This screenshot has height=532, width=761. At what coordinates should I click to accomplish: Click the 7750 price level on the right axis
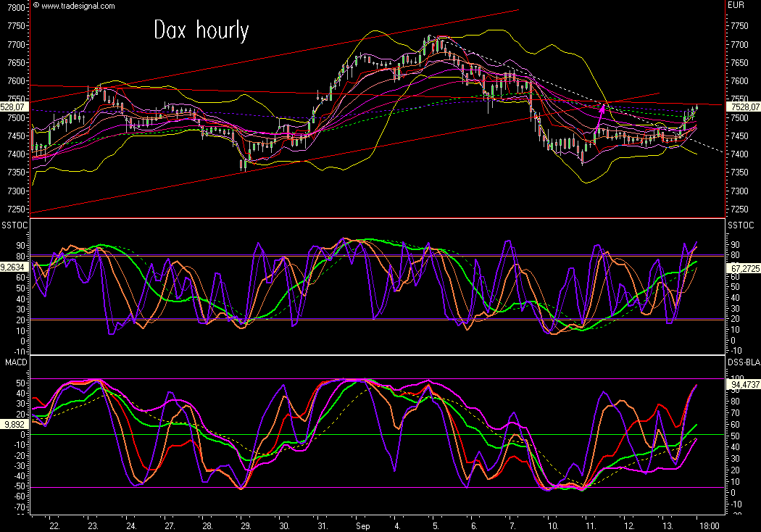(x=740, y=26)
